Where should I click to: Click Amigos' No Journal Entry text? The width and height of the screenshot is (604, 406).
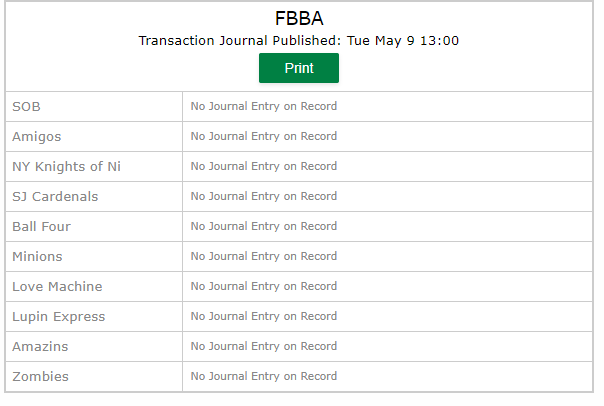click(264, 136)
